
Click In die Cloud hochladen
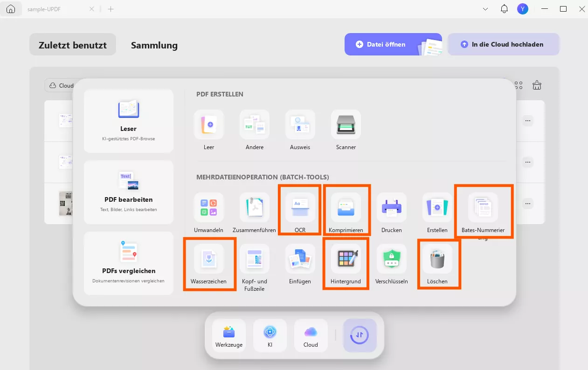coord(504,44)
